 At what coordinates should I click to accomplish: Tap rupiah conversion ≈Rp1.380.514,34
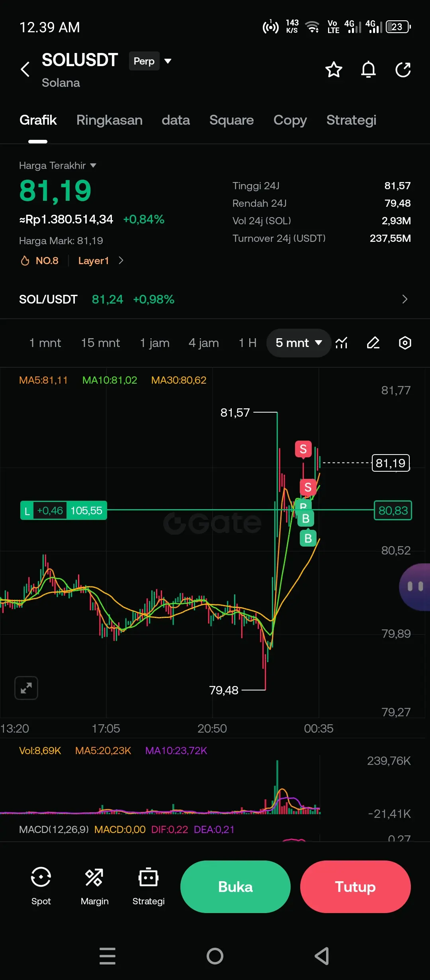click(x=66, y=219)
